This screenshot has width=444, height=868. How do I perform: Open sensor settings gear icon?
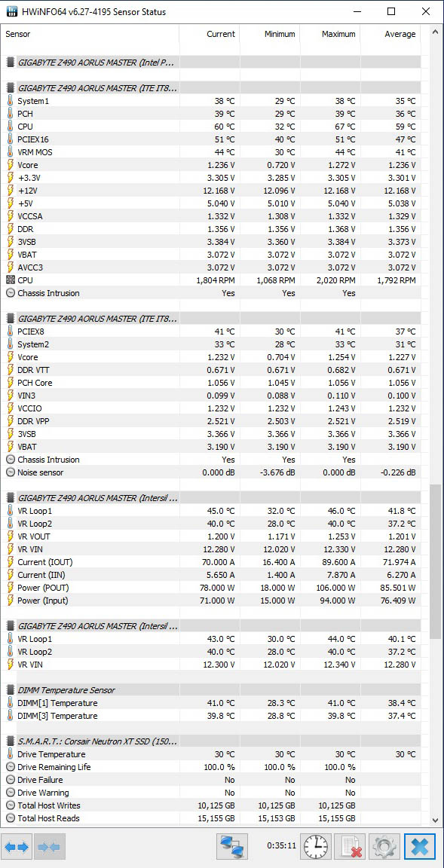coord(383,846)
